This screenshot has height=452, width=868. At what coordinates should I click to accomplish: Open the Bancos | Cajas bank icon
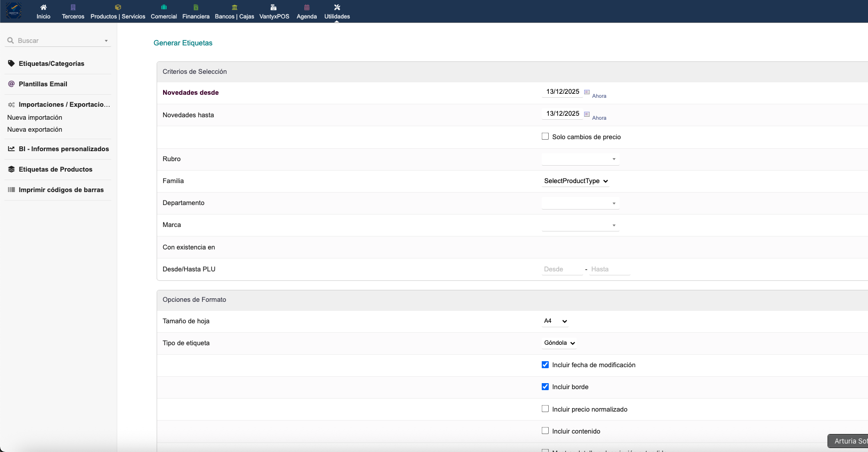point(234,7)
